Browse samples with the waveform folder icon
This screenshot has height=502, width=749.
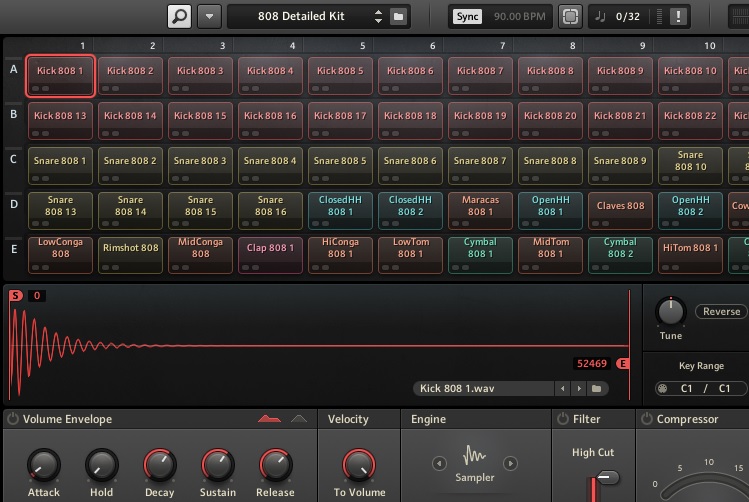tap(597, 388)
